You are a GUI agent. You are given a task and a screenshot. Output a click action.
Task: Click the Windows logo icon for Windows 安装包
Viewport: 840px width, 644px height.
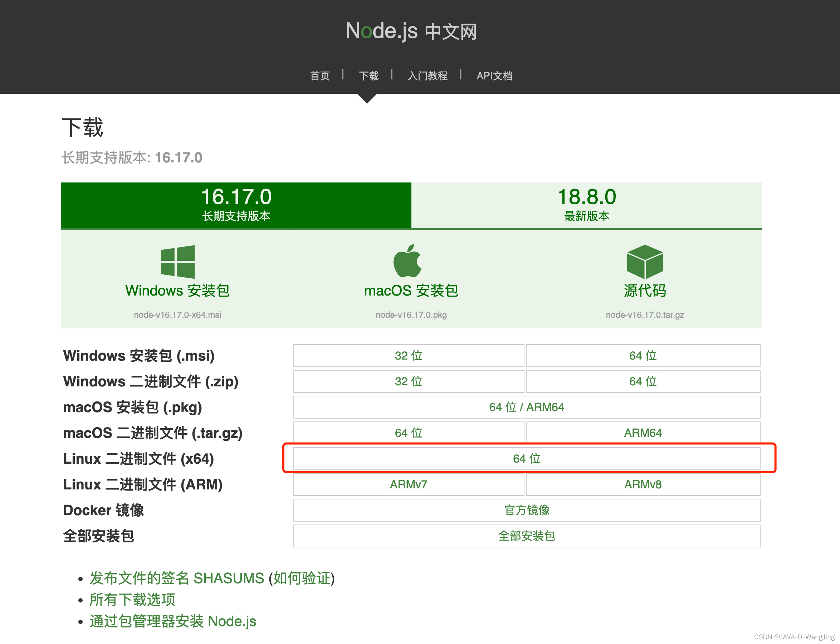pos(177,263)
